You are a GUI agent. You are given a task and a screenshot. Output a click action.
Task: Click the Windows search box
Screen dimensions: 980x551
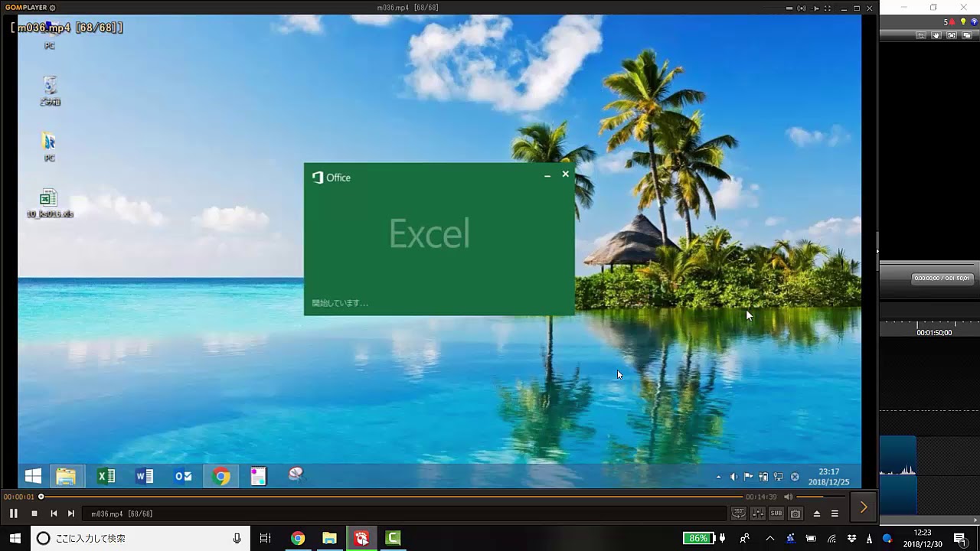pos(139,538)
